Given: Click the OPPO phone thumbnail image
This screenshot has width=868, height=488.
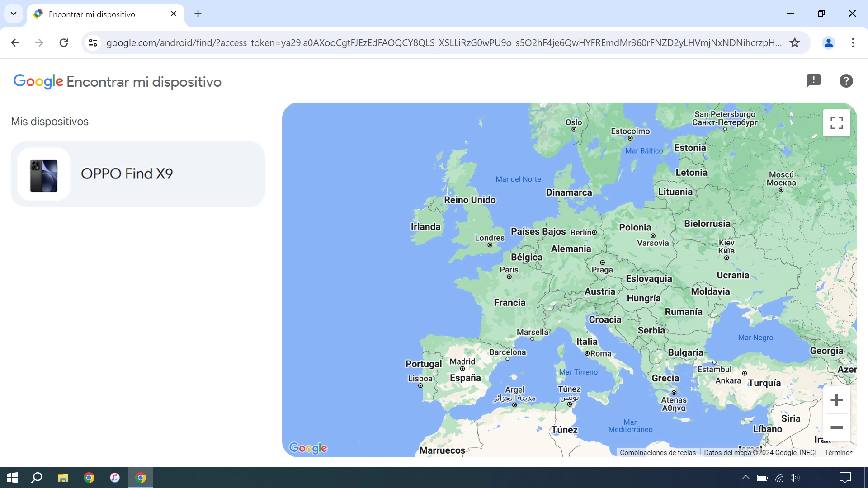Looking at the screenshot, I should tap(44, 174).
